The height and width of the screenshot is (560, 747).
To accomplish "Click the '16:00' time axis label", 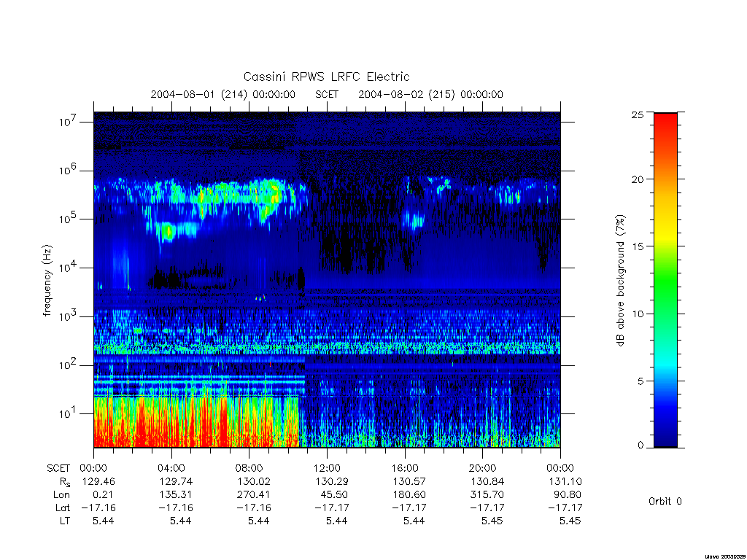I will (x=404, y=468).
